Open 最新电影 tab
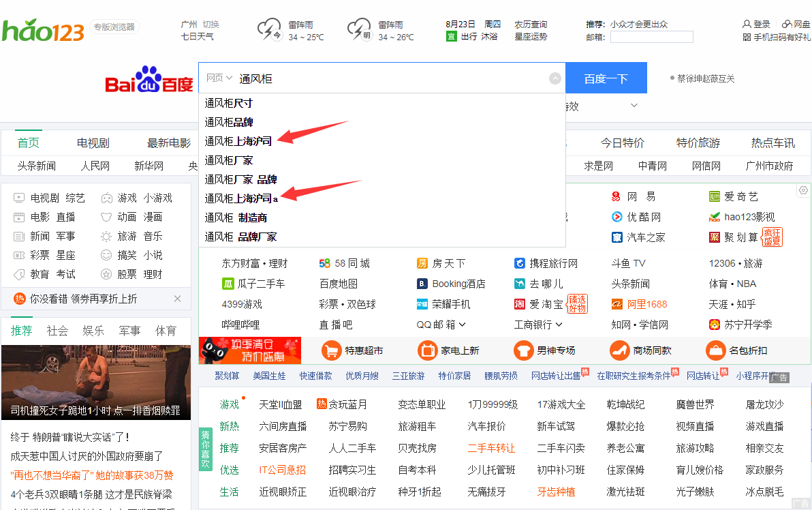This screenshot has height=510, width=812. 169,142
